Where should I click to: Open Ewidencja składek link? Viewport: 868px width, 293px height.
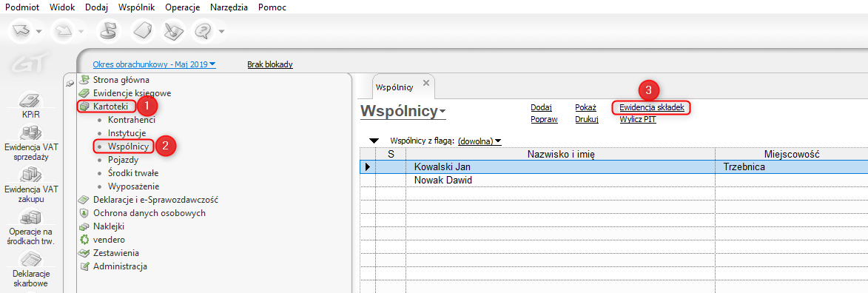652,107
